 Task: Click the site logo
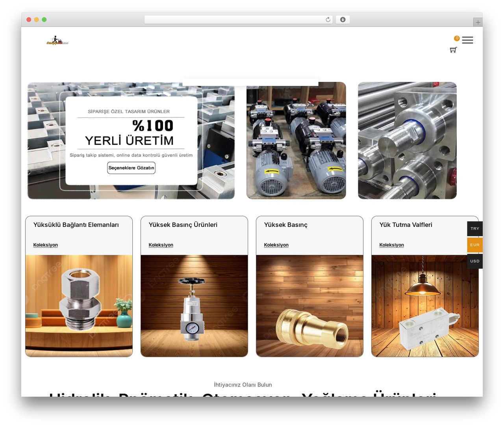pyautogui.click(x=57, y=41)
